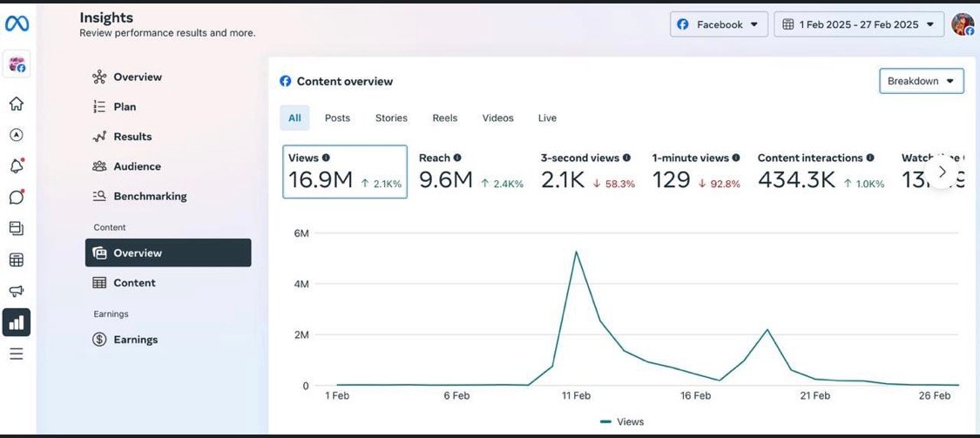
Task: Click info icon next to Reach
Action: click(457, 158)
